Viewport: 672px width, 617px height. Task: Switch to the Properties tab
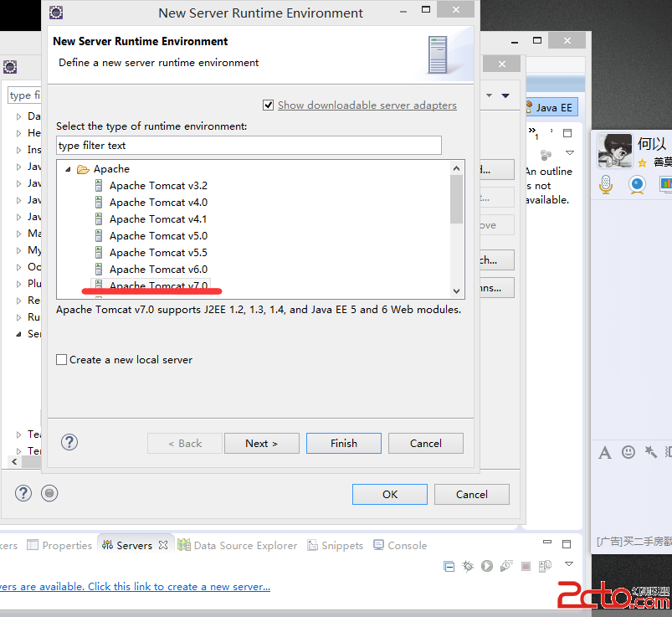coord(59,545)
